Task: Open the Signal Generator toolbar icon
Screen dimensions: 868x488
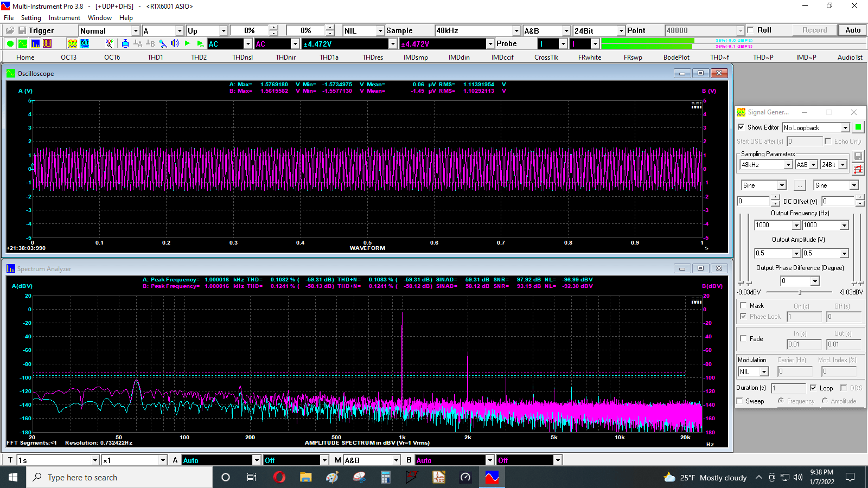Action: [x=72, y=44]
